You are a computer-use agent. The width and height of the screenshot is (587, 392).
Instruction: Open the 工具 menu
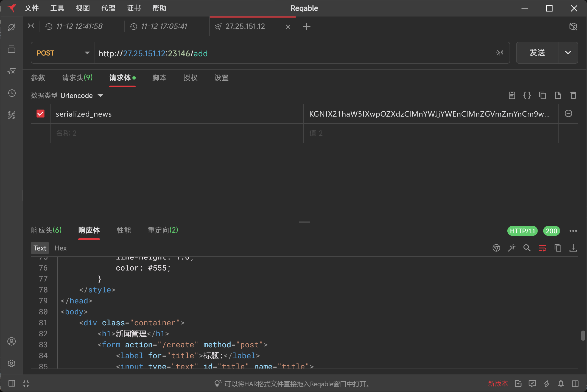(x=57, y=8)
